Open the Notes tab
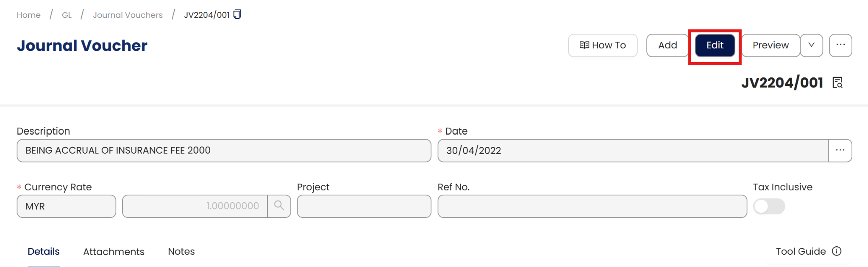 click(x=181, y=251)
